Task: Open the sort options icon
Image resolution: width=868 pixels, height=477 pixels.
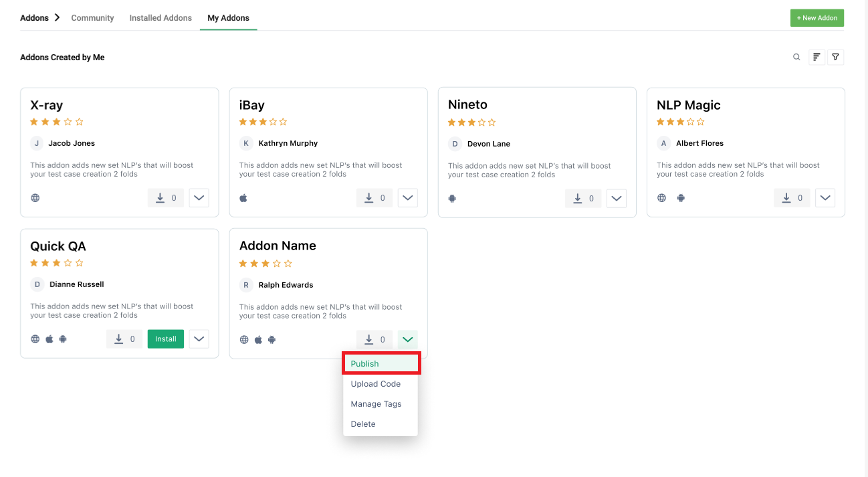Action: coord(816,57)
